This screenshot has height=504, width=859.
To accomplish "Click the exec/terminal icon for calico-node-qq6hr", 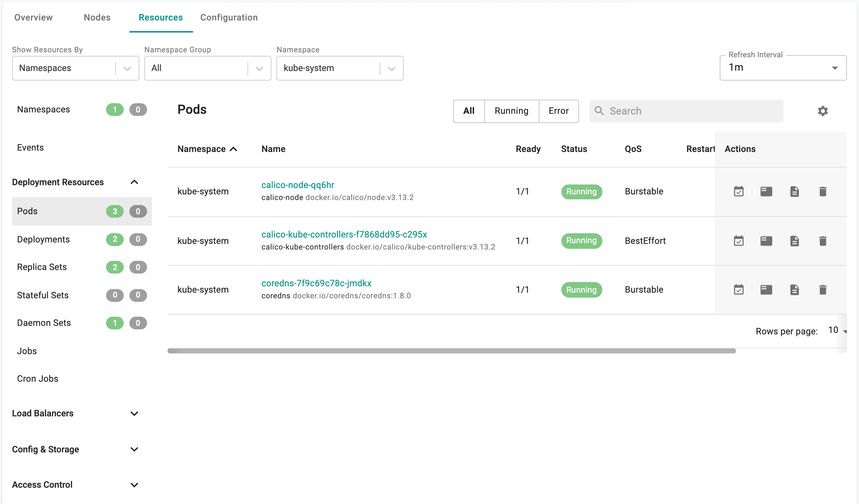I will (x=766, y=192).
